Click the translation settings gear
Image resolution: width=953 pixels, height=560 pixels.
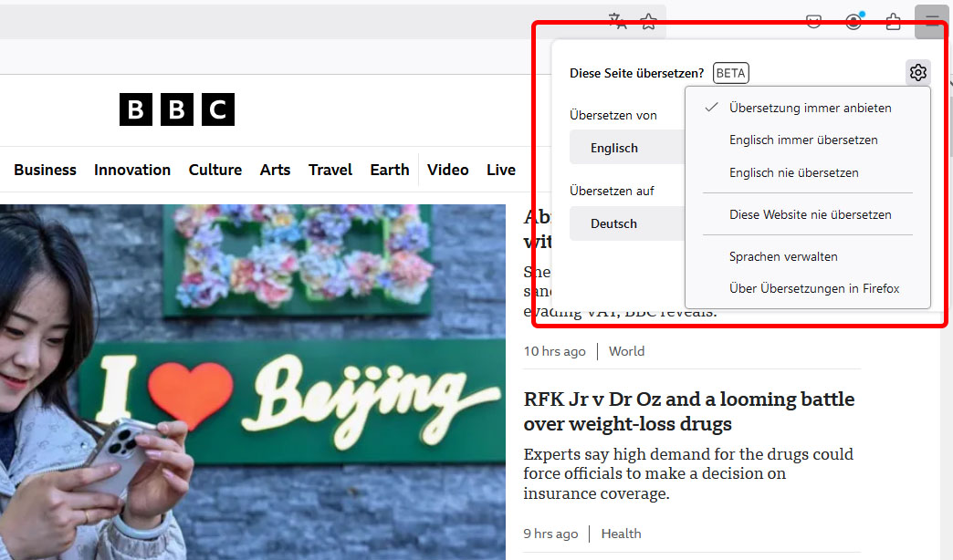[918, 72]
